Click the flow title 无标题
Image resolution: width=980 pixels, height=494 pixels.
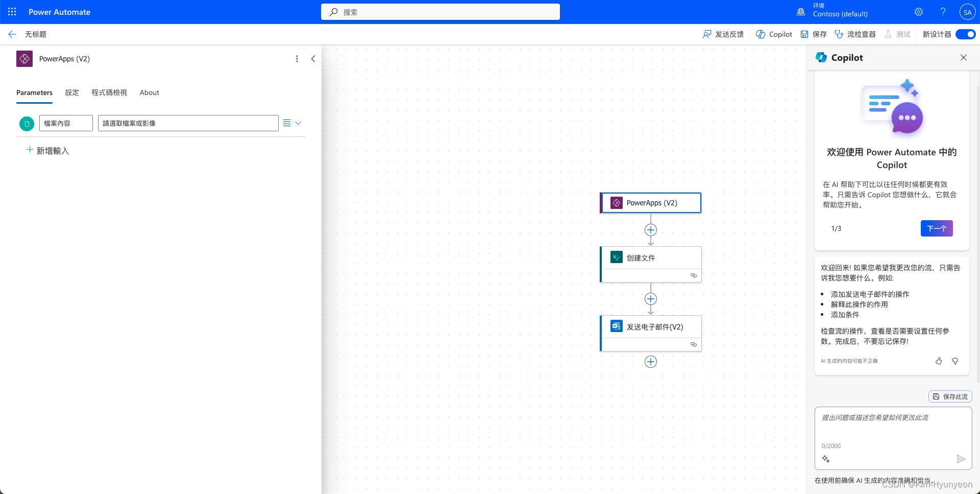coord(36,34)
